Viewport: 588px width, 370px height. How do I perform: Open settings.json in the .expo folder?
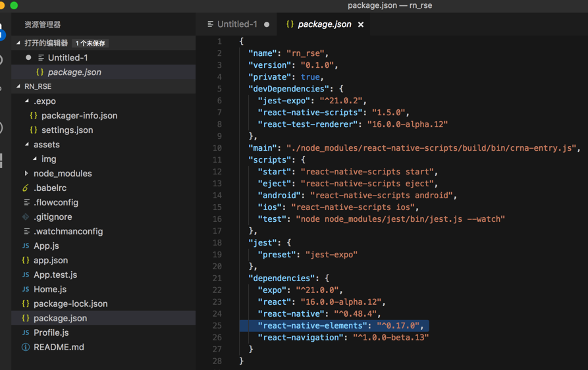tap(67, 130)
